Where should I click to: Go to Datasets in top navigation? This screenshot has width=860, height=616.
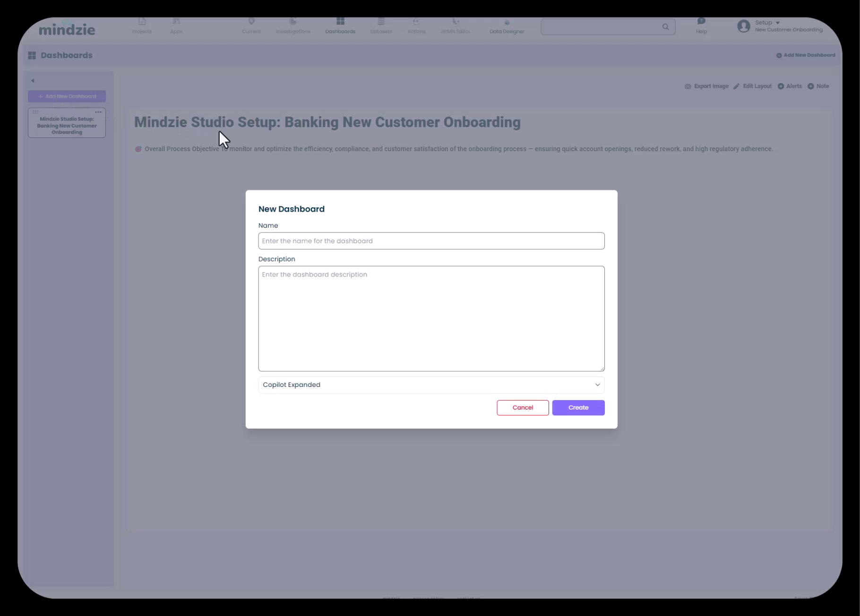click(x=381, y=26)
